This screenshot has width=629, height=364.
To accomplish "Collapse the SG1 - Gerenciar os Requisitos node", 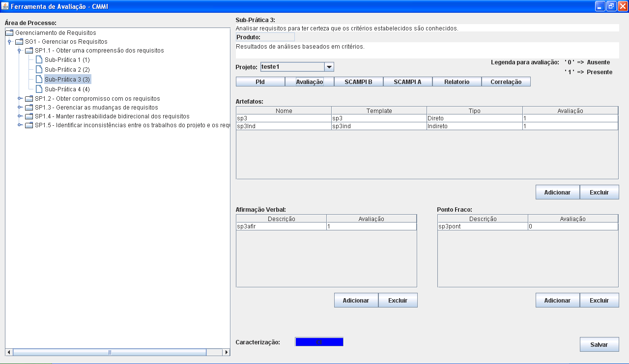I will tap(9, 42).
